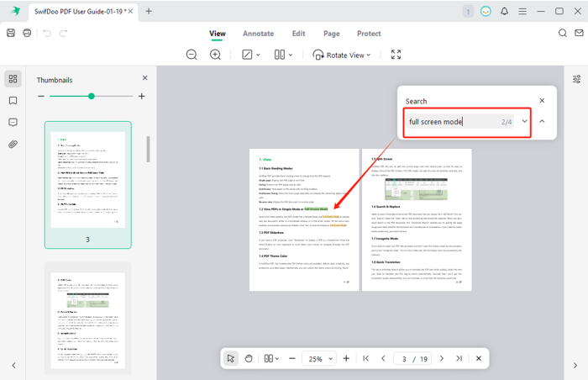The height and width of the screenshot is (380, 588).
Task: Expand the Rotate View dropdown
Action: click(369, 55)
